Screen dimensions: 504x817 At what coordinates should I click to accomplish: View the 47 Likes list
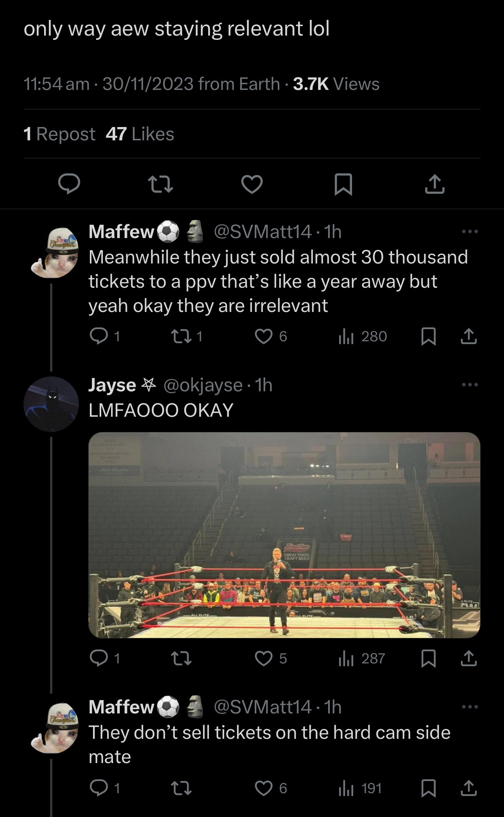click(x=140, y=134)
